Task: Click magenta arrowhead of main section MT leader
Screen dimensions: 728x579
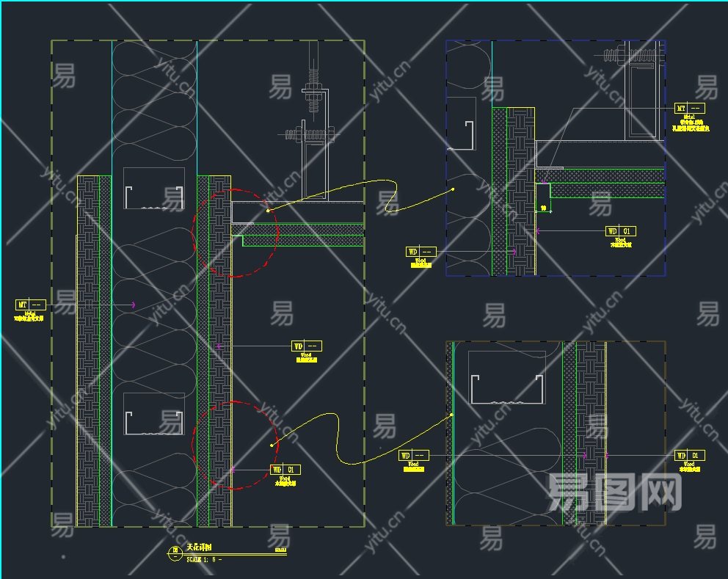Action: (x=134, y=305)
